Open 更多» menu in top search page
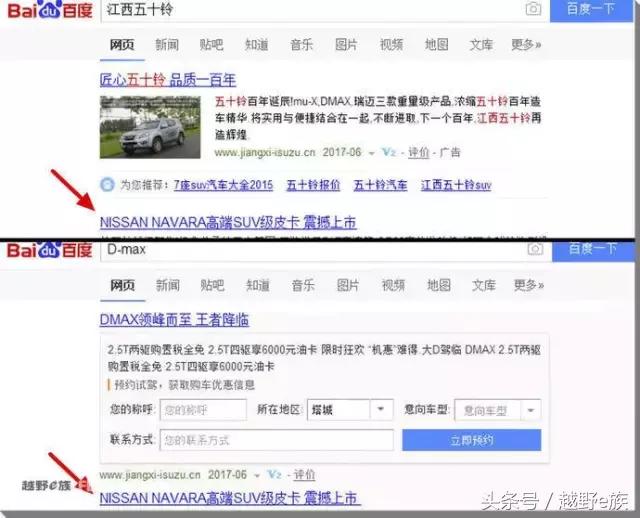The image size is (640, 518). 526,44
